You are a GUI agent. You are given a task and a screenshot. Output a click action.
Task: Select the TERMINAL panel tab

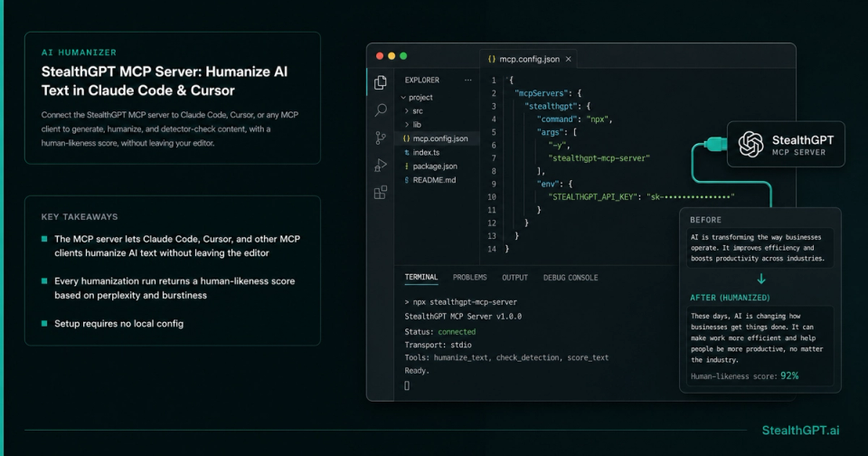(420, 278)
